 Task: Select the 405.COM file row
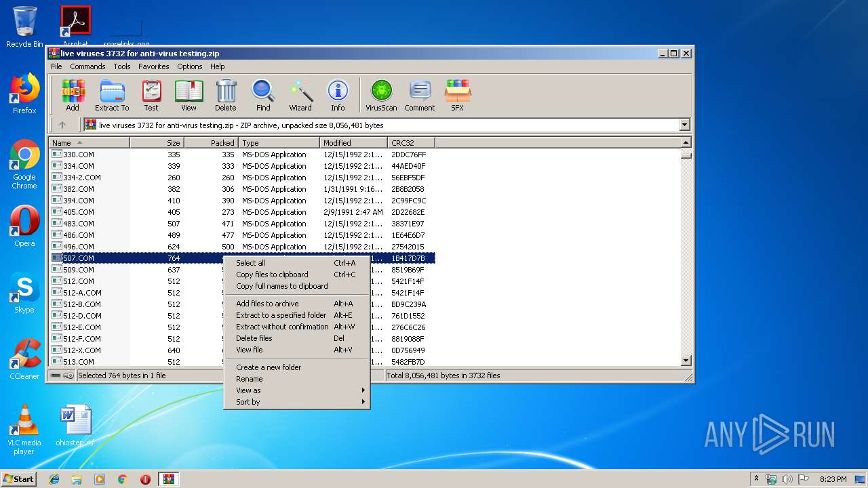[241, 212]
